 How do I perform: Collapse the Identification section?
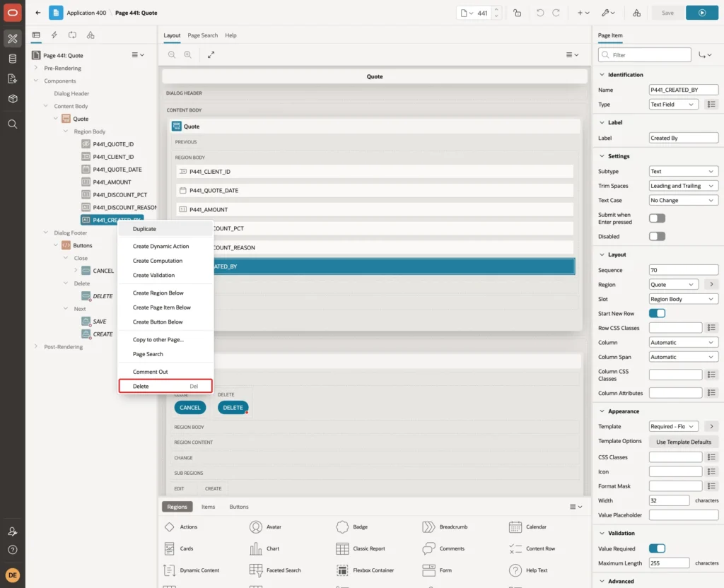pyautogui.click(x=602, y=75)
